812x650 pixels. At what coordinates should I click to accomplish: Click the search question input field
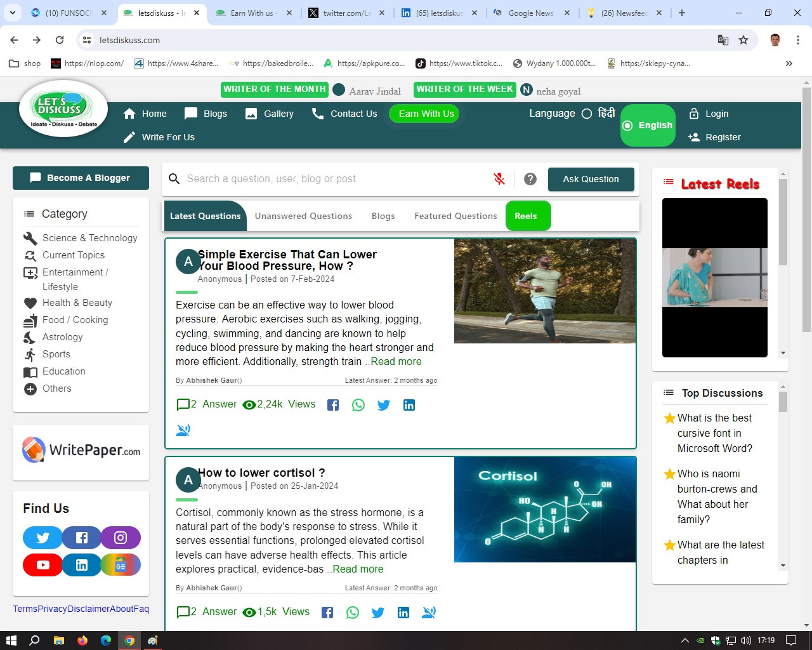(330, 179)
